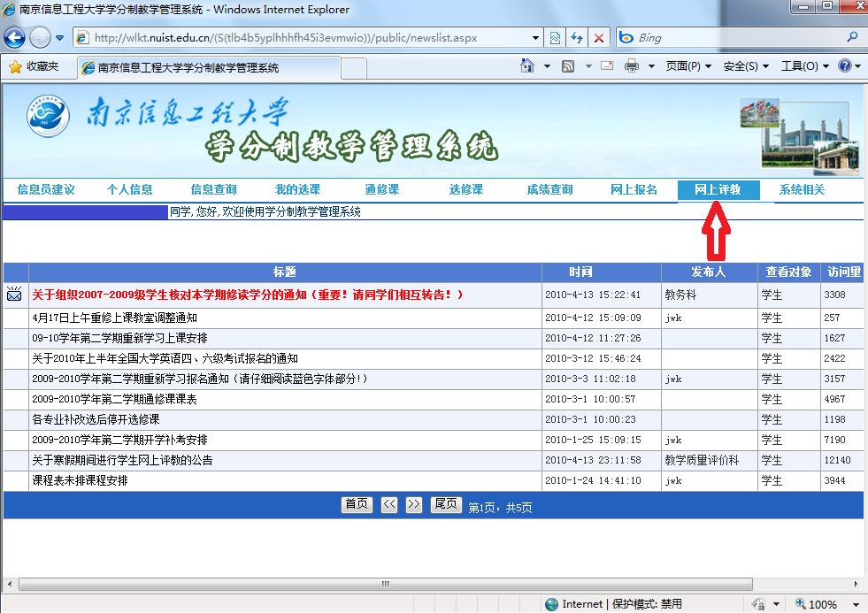The width and height of the screenshot is (868, 613).
Task: Switch to the 网上评教 tab
Action: (x=720, y=189)
